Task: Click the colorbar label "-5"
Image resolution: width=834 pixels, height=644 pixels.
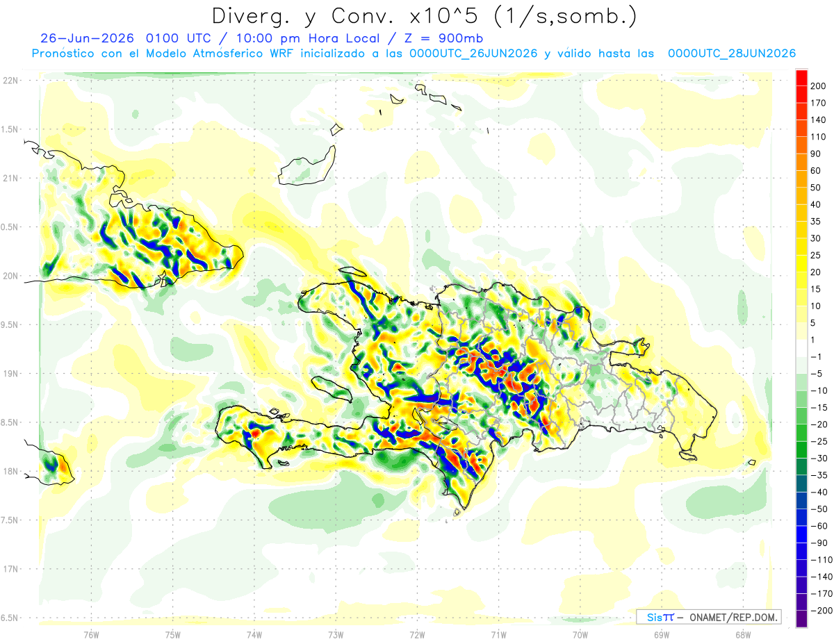Action: click(817, 374)
